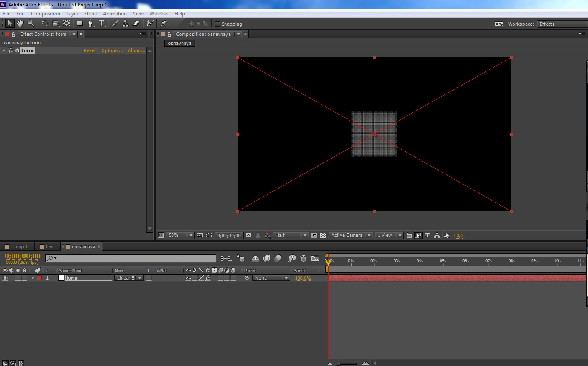Screen dimensions: 588x366
Task: Select the Pan Behind anchor point tool
Action: point(66,24)
